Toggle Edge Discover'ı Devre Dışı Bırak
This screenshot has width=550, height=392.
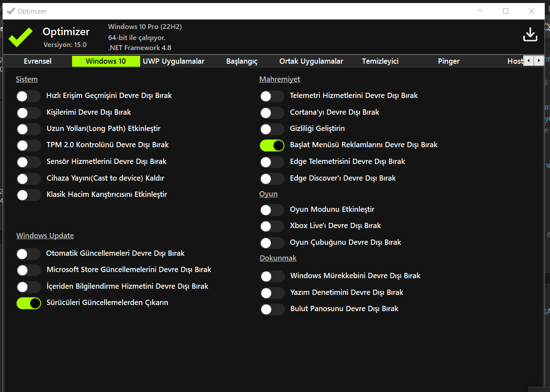(272, 178)
